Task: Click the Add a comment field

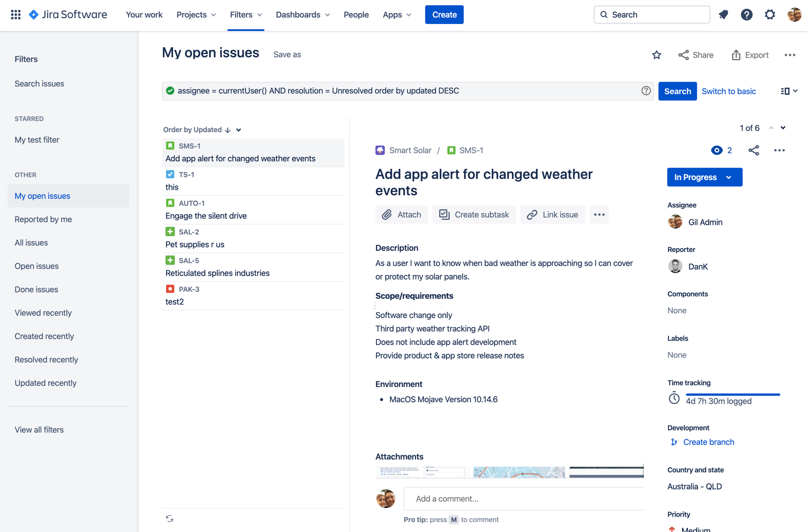Action: pyautogui.click(x=523, y=499)
